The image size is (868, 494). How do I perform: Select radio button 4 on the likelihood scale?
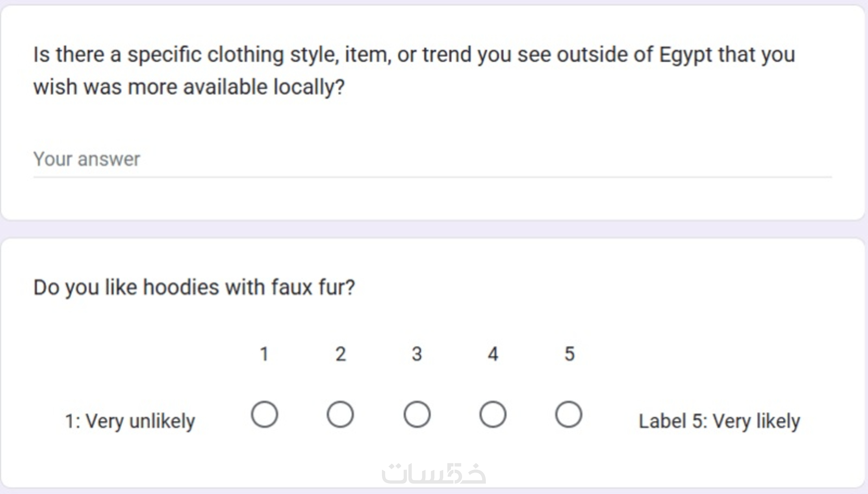pyautogui.click(x=493, y=414)
